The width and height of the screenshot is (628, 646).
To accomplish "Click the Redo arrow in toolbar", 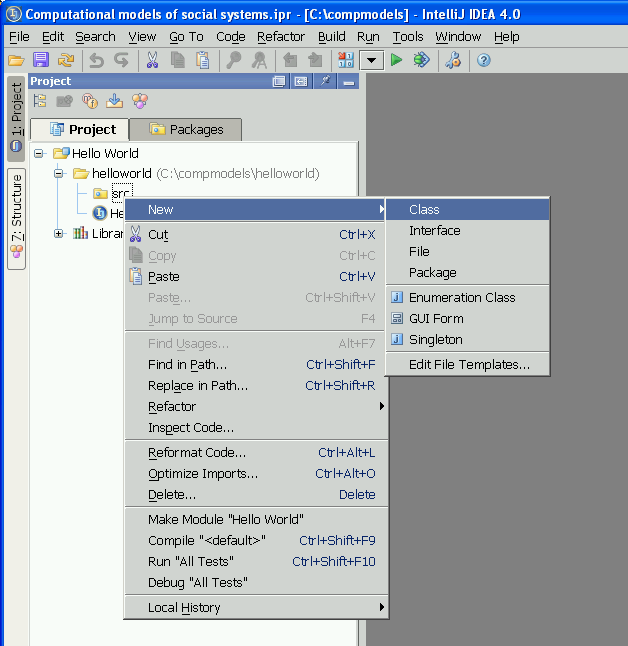I will (122, 61).
